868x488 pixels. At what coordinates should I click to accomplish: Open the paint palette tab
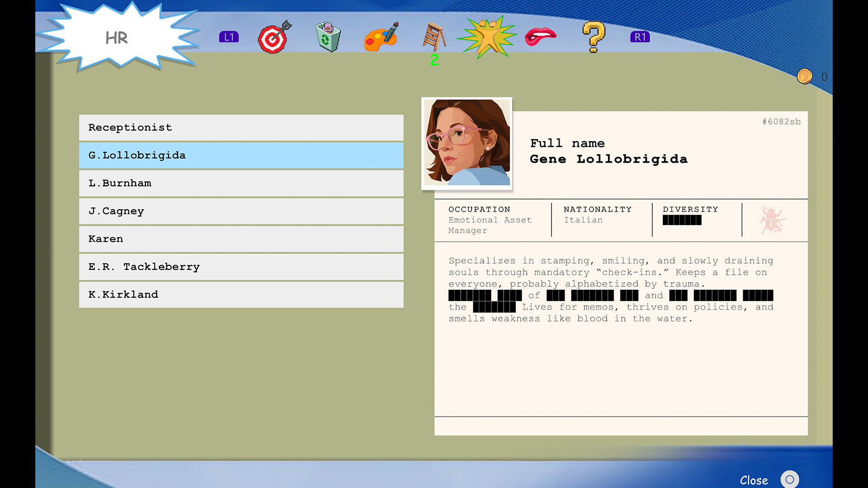(381, 38)
